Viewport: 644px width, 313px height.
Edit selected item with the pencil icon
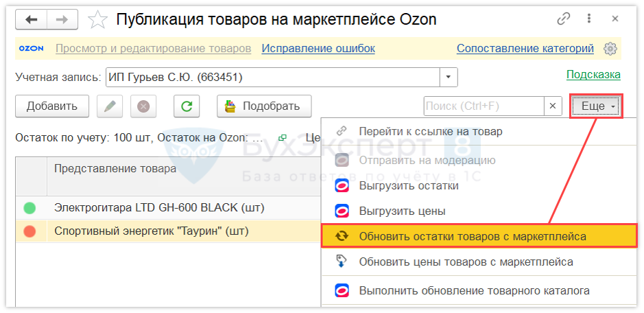pos(110,106)
